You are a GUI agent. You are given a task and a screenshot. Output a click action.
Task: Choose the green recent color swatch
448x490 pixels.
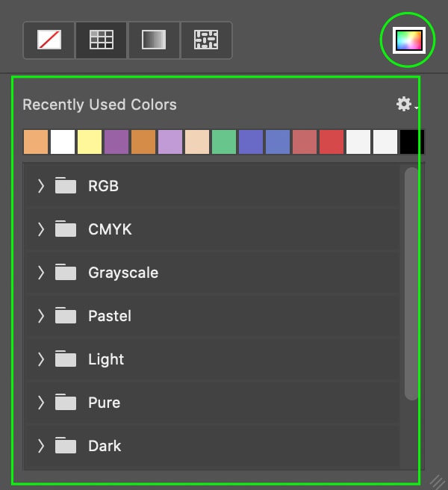224,142
